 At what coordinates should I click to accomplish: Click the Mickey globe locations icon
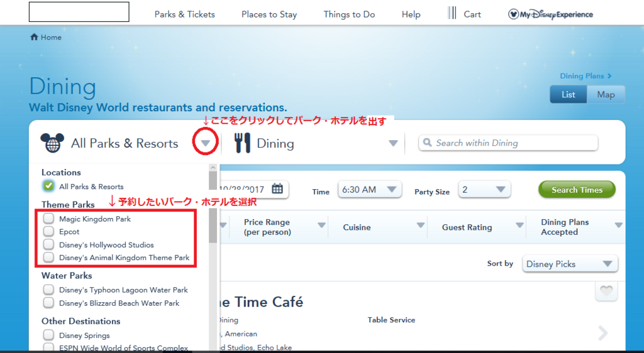point(52,143)
